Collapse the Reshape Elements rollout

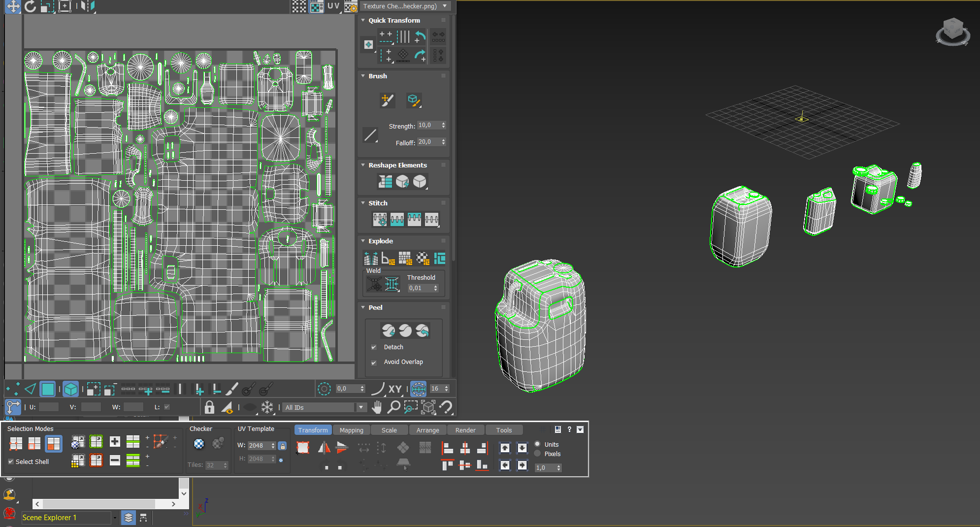(363, 165)
